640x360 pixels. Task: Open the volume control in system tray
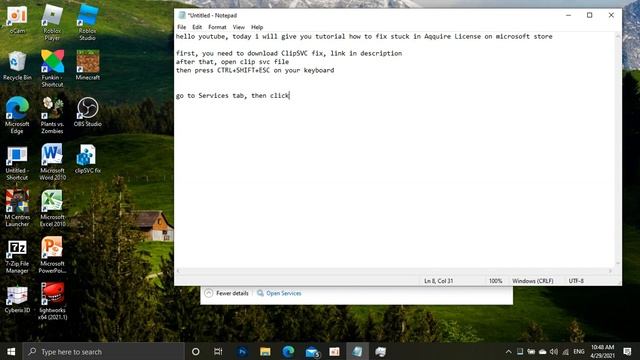(553, 351)
